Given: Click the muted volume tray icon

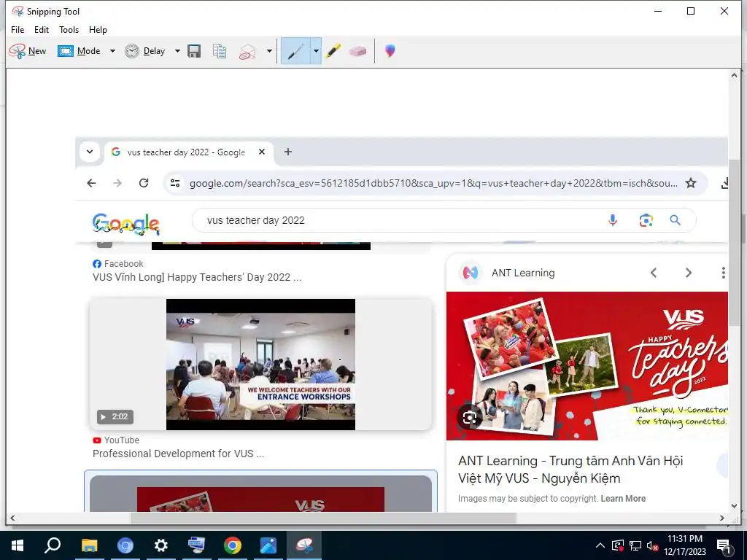Looking at the screenshot, I should 653,545.
